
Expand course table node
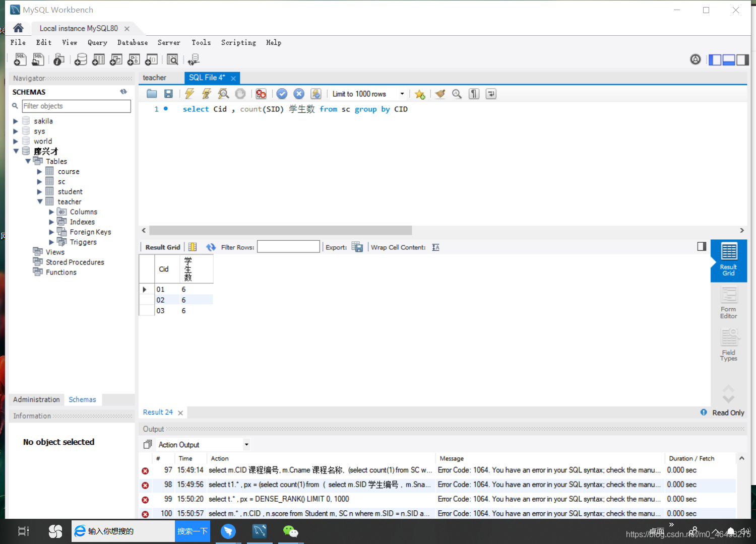tap(40, 171)
